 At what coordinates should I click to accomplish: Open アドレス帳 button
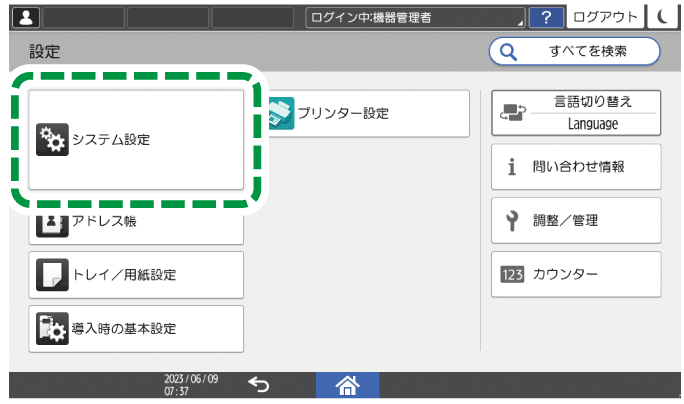click(136, 229)
